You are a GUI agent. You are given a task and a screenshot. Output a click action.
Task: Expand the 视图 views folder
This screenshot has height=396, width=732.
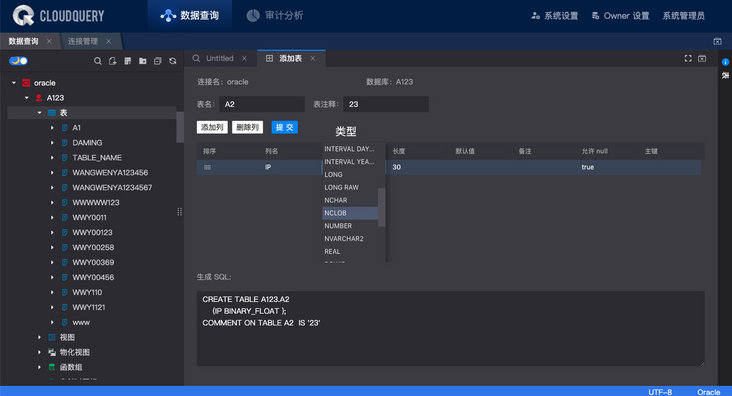tap(39, 337)
